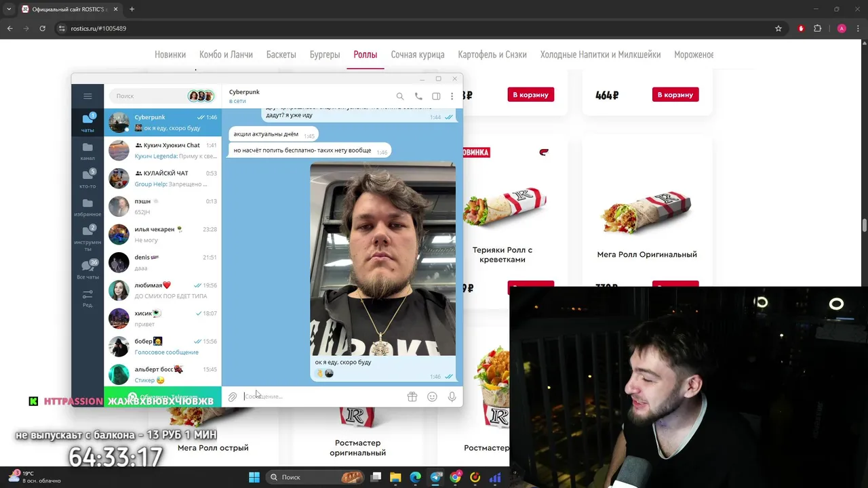Screen dimensions: 868x488
Task: Click the 'Ред.' edit folders icon
Action: (87, 298)
